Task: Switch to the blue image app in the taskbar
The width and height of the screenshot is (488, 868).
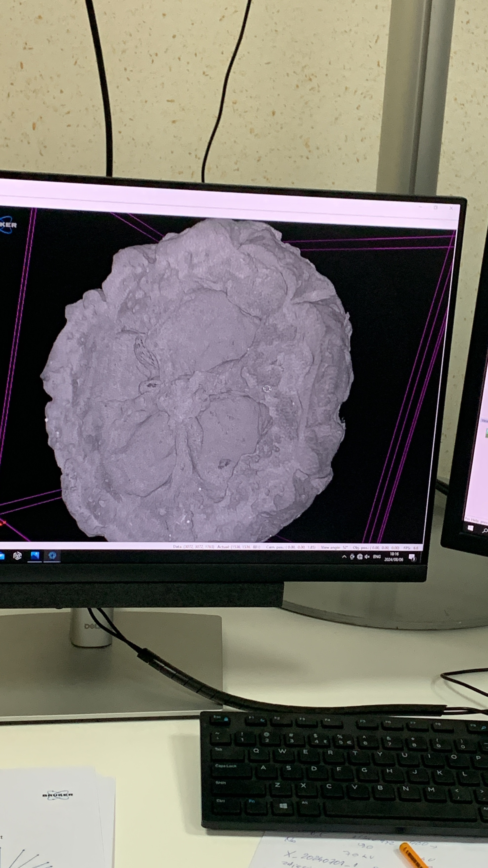Action: [35, 556]
